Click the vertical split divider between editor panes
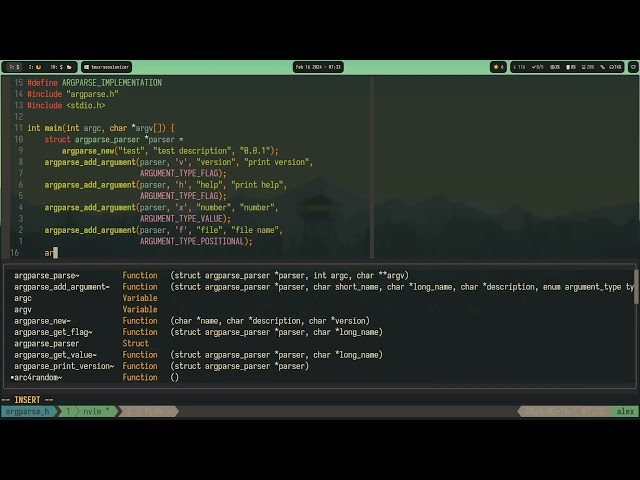Screen dimensions: 640x480 (x=372, y=167)
